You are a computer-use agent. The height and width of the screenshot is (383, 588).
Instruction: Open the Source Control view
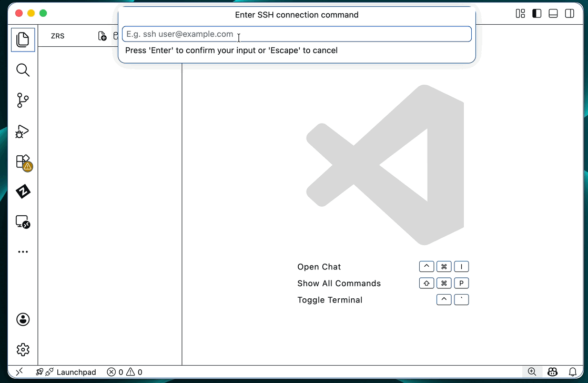click(23, 100)
